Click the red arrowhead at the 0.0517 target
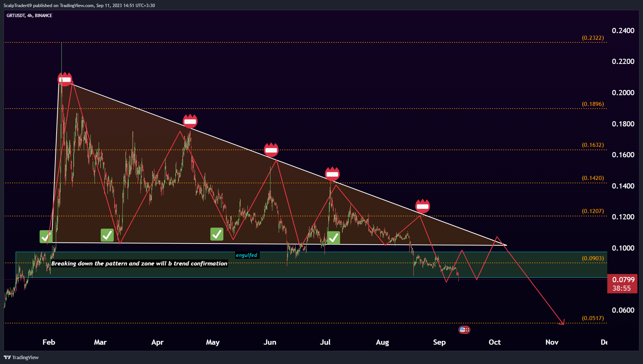The image size is (643, 364). click(562, 322)
